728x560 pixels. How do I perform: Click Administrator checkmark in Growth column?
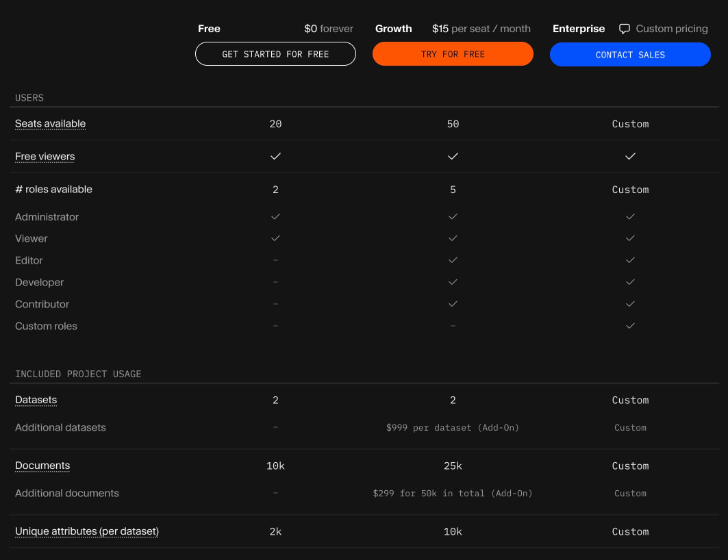pos(453,216)
